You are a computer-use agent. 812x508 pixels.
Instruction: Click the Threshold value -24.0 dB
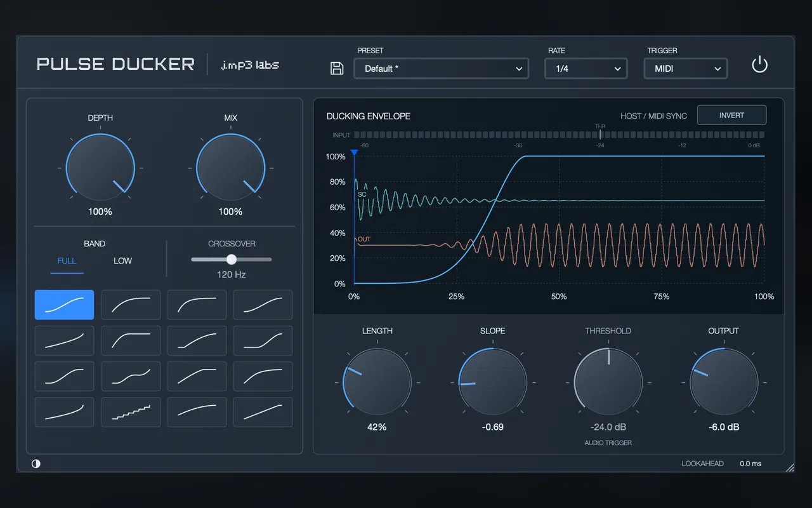click(x=608, y=427)
